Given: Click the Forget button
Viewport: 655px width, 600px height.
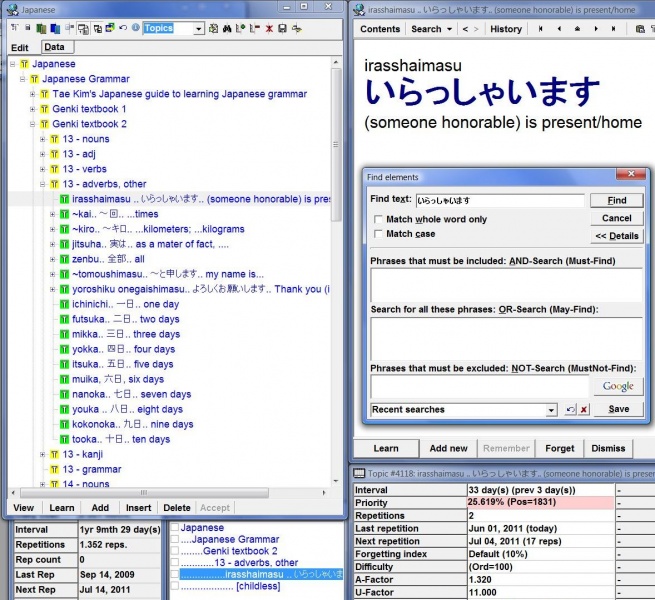Looking at the screenshot, I should [560, 448].
